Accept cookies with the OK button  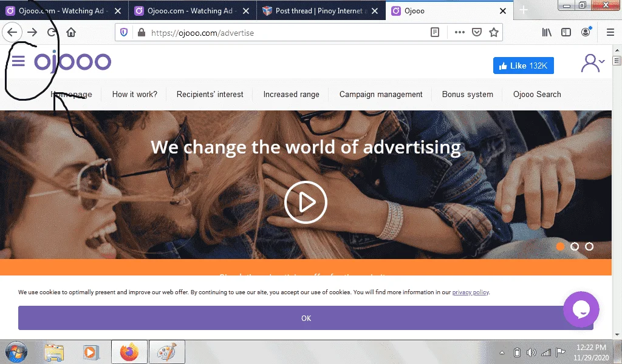pyautogui.click(x=306, y=318)
